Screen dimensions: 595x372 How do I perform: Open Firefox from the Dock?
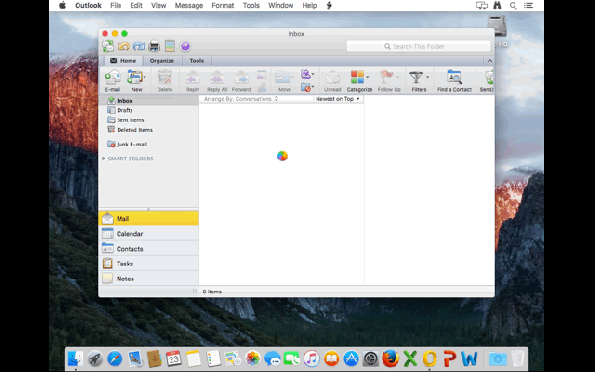(390, 358)
